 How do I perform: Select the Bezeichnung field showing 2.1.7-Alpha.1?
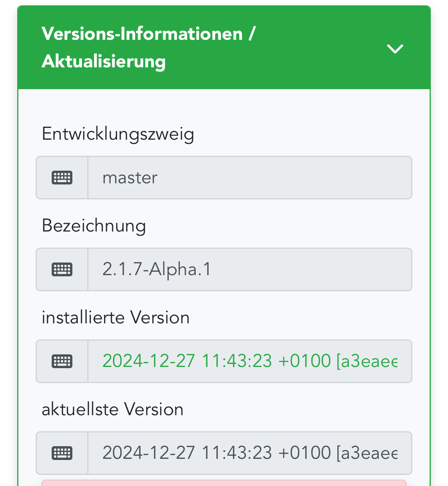250,269
